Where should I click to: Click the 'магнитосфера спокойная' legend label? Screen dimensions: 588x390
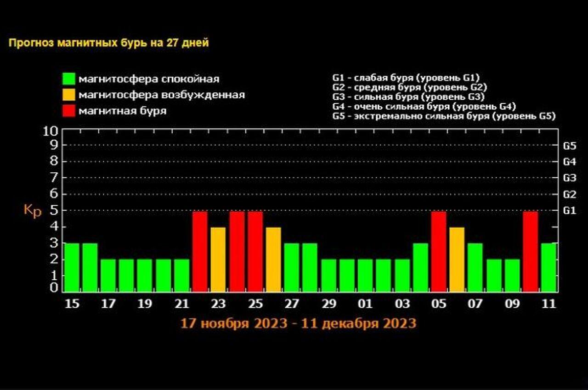[149, 79]
